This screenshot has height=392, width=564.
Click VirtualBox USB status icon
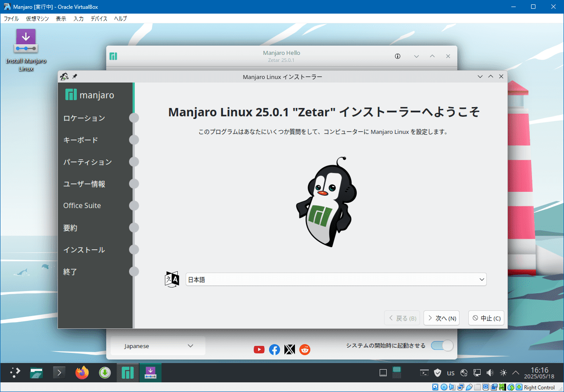pos(469,387)
